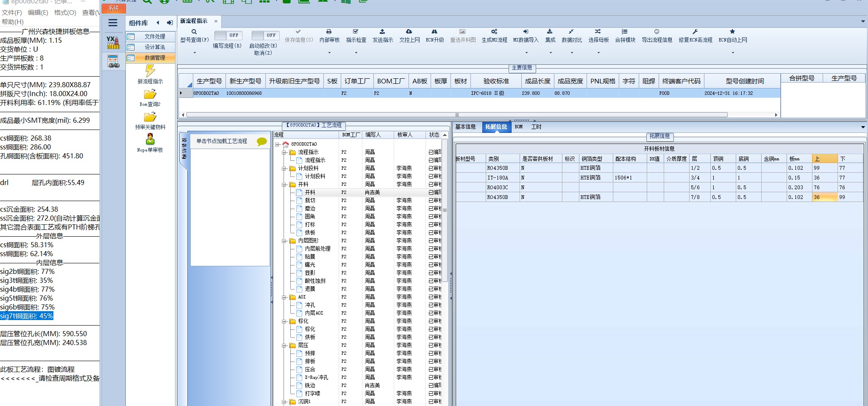Viewport: 868px width, 406px height.
Task: Open the hamburger menu icon in sidebar
Action: [x=113, y=23]
